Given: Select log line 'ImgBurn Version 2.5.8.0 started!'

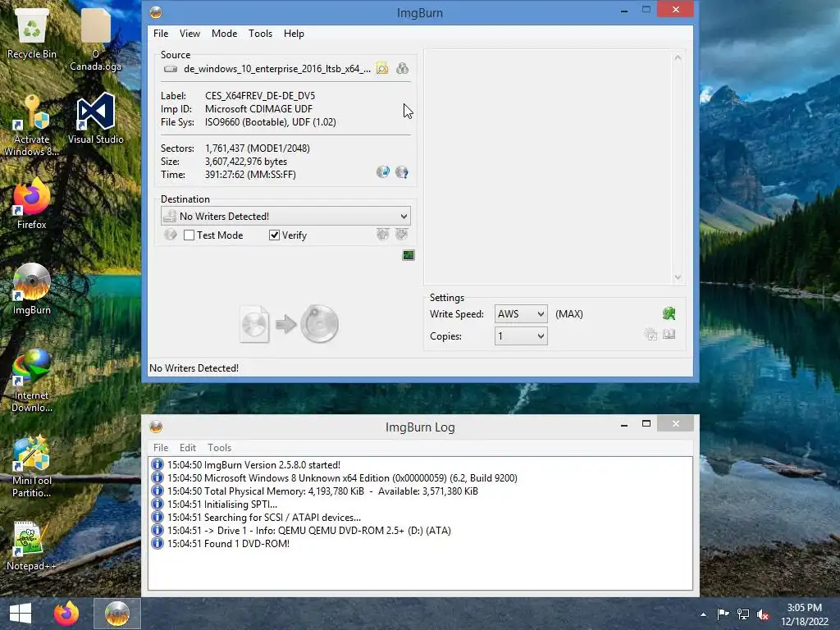Looking at the screenshot, I should [253, 465].
